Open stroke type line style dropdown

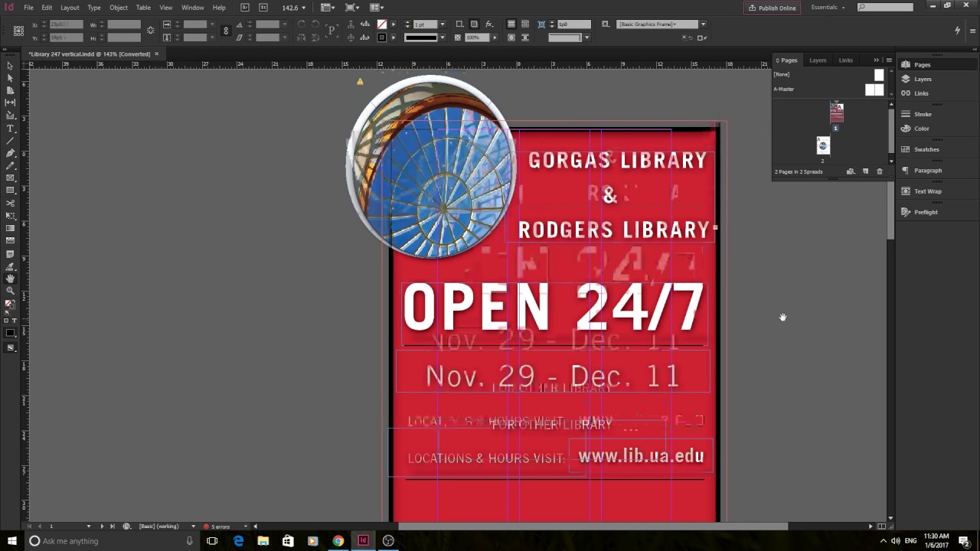(442, 37)
